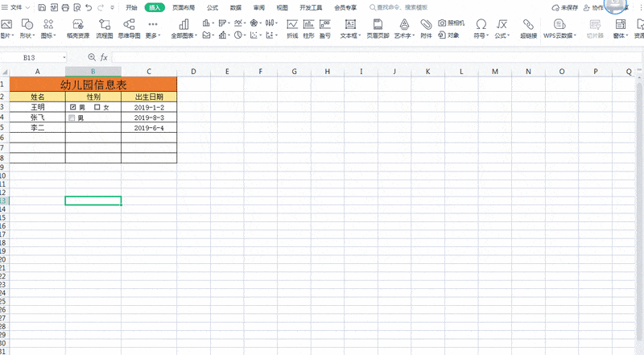Click the Save icon in quick access toolbar
This screenshot has width=644, height=355.
tap(42, 7)
